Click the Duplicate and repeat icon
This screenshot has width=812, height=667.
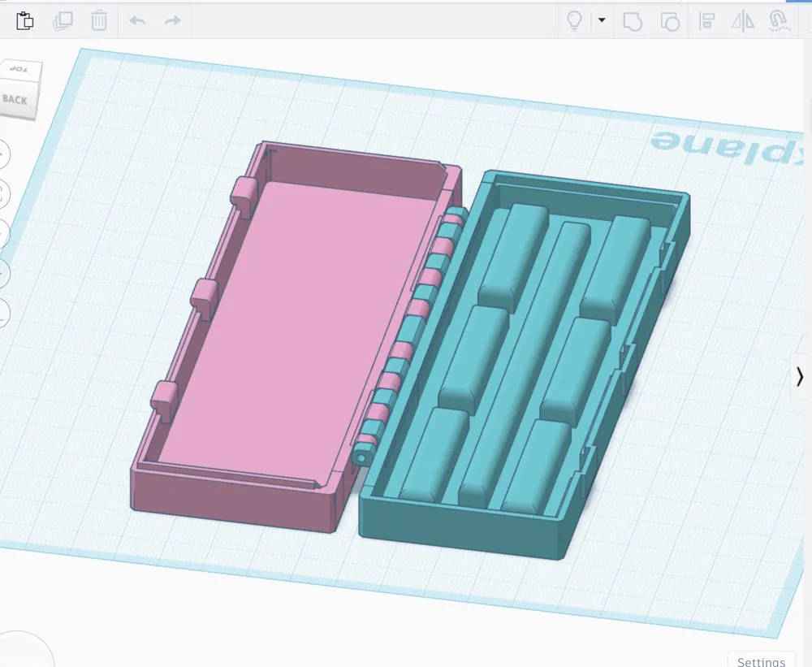[63, 21]
